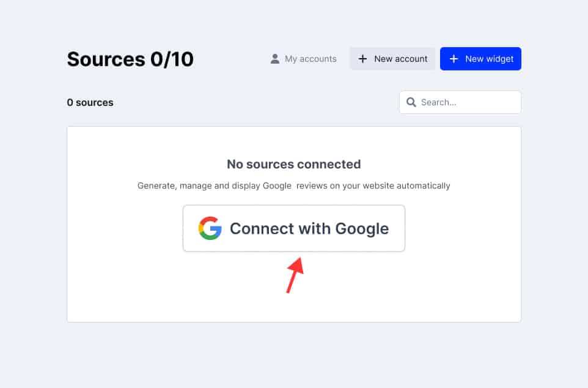Image resolution: width=588 pixels, height=388 pixels.
Task: Click the 0/10 counter in the heading
Action: pyautogui.click(x=172, y=59)
